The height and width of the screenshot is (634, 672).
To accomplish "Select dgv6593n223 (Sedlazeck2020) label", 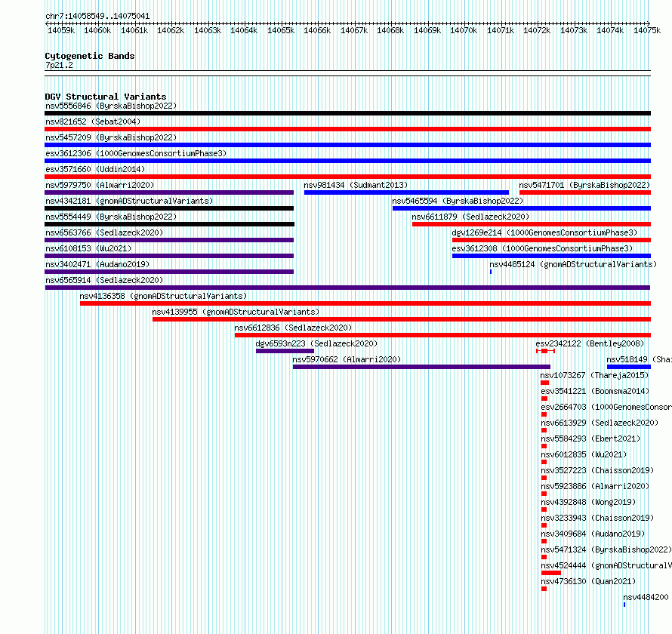I will pos(316,343).
